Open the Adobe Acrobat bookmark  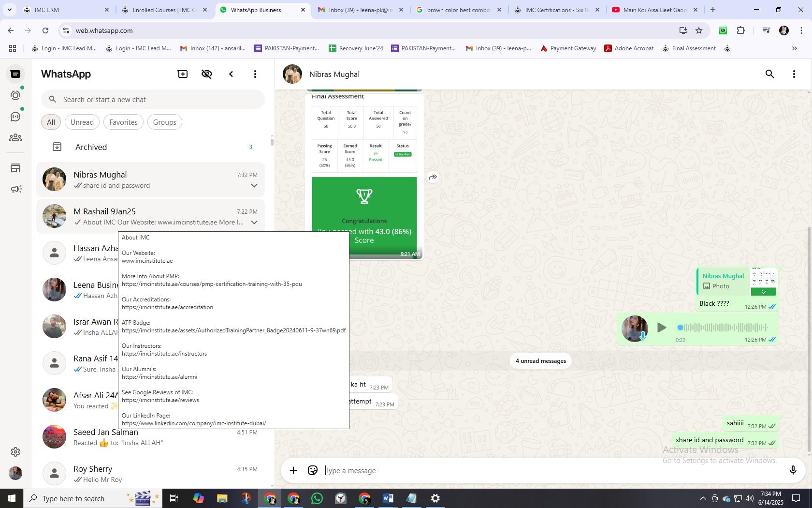(629, 48)
